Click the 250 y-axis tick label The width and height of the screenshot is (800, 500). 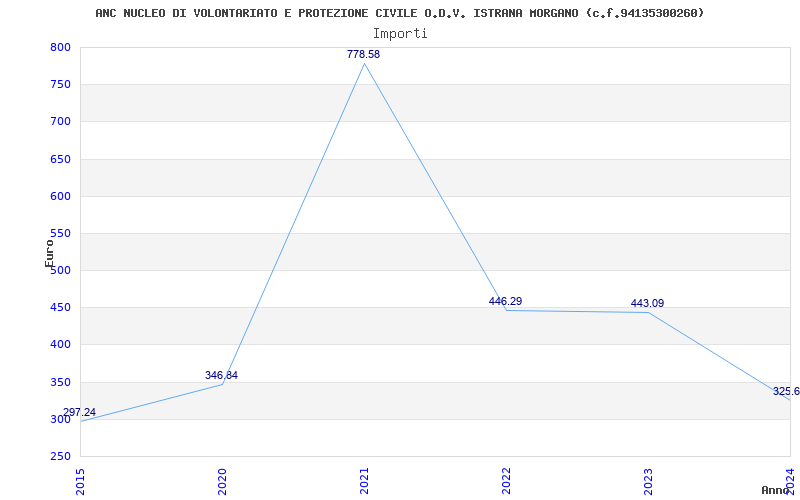[60, 457]
